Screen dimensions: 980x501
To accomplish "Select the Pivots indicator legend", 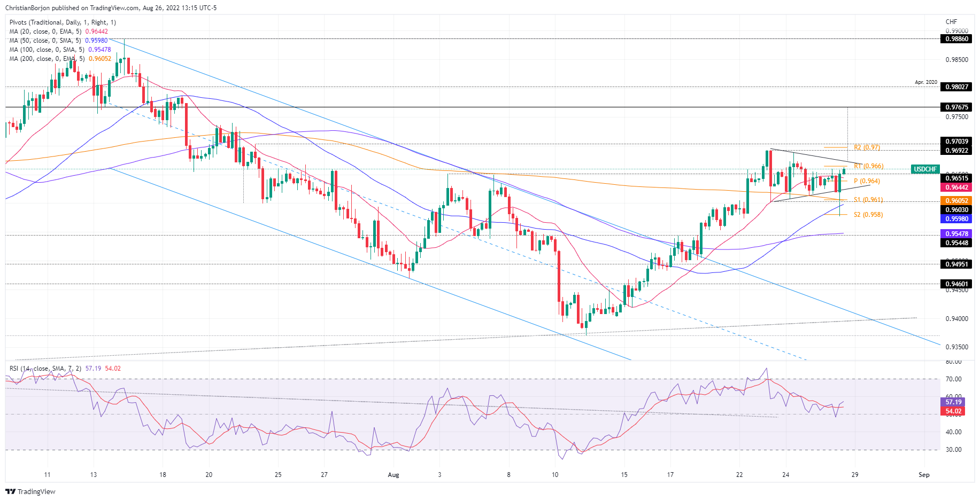I will (63, 22).
